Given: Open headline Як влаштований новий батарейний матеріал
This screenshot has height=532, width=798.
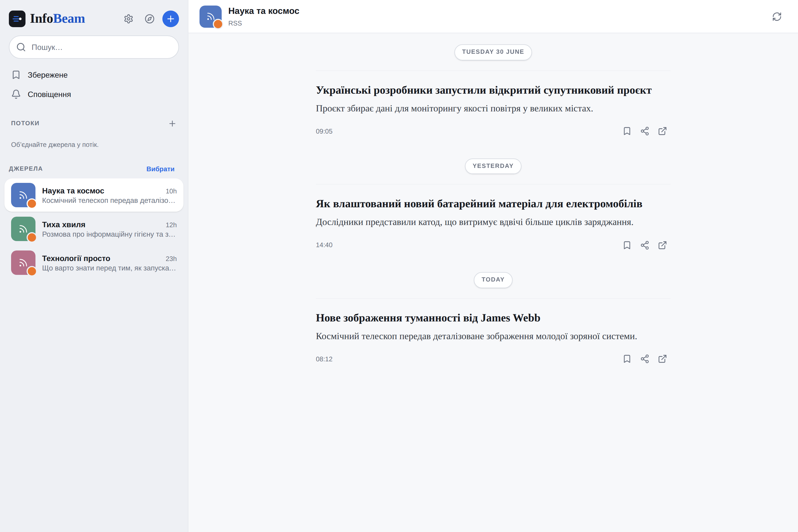Looking at the screenshot, I should click(479, 204).
